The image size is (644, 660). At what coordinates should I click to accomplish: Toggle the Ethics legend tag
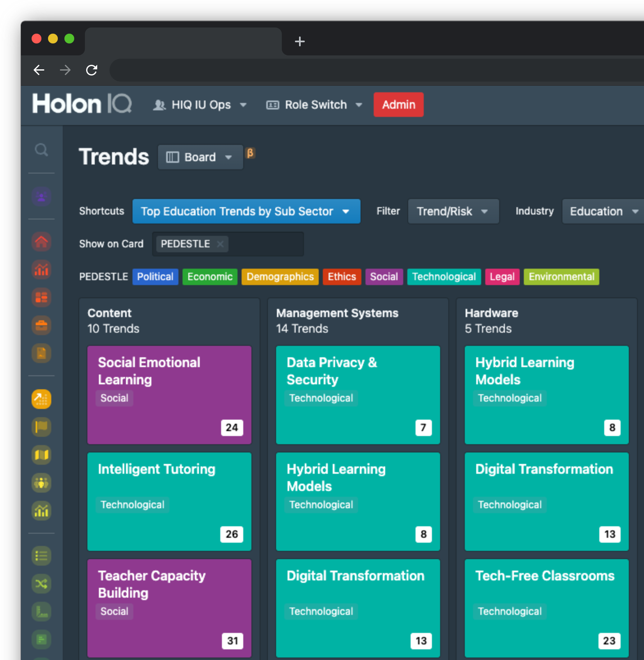[342, 277]
